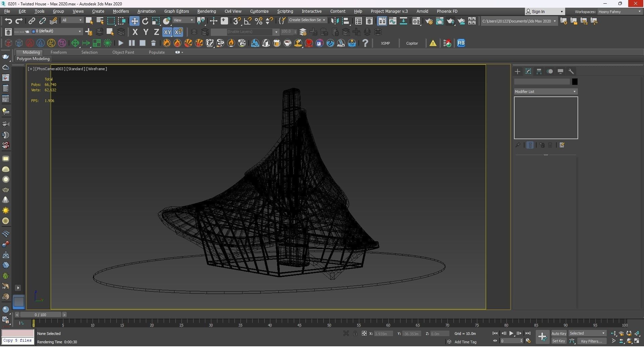Click the black object color swatch

pyautogui.click(x=575, y=82)
